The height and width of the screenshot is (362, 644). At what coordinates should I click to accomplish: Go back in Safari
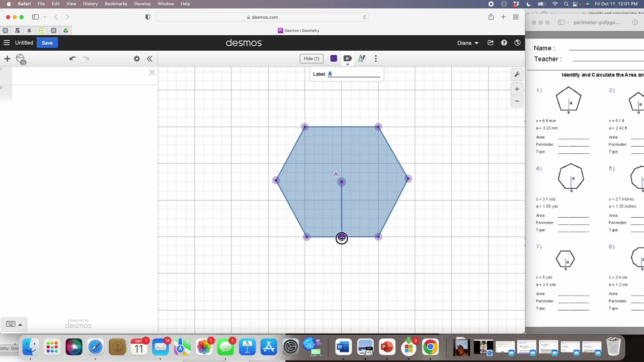56,17
